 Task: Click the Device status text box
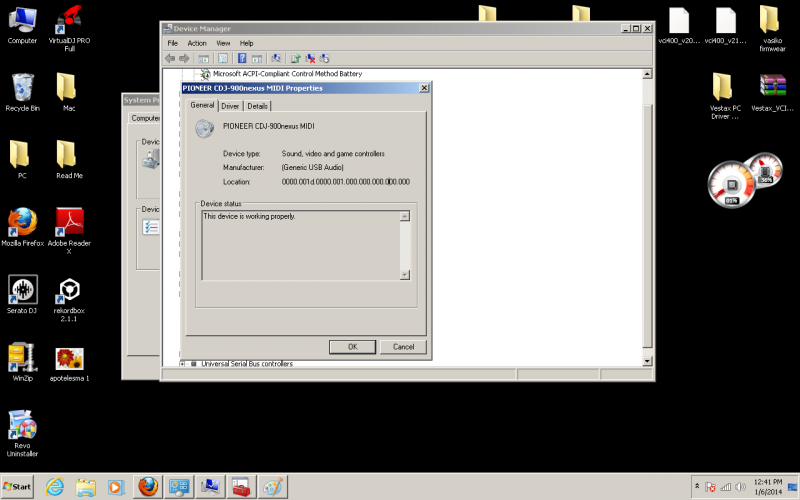pos(301,245)
